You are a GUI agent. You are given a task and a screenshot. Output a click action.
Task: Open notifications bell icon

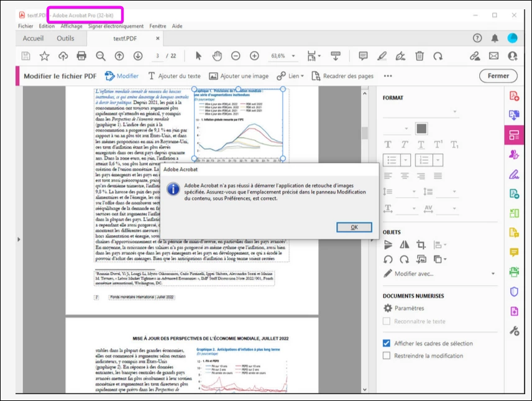(495, 38)
